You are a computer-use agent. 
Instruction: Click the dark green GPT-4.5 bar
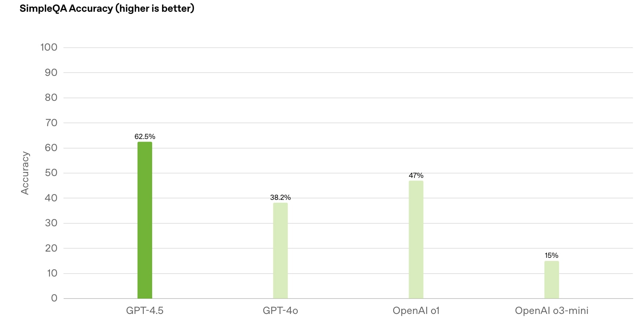click(x=145, y=220)
